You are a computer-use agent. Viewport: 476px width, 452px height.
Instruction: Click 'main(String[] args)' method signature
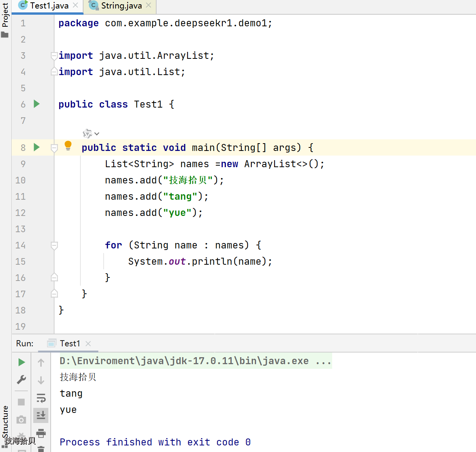tap(246, 148)
